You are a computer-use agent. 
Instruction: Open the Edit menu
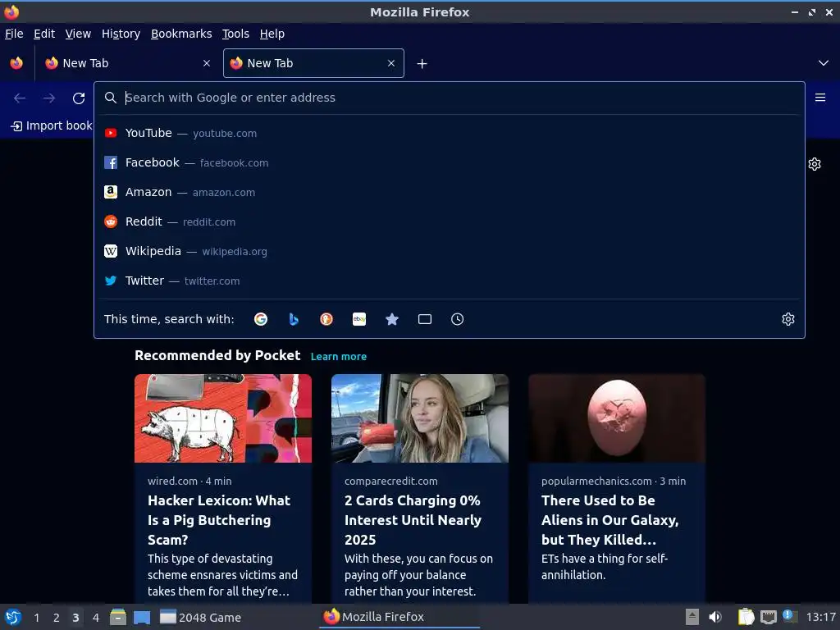point(44,34)
